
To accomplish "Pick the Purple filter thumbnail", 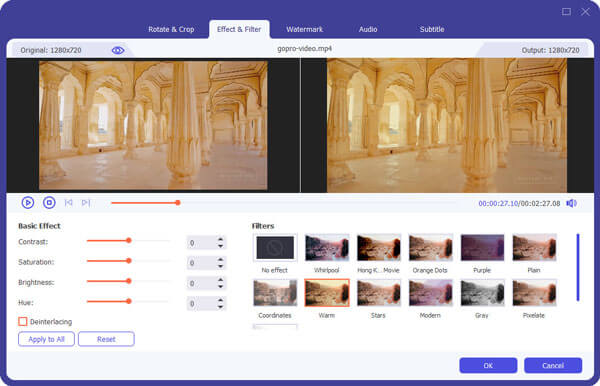I will coord(482,248).
